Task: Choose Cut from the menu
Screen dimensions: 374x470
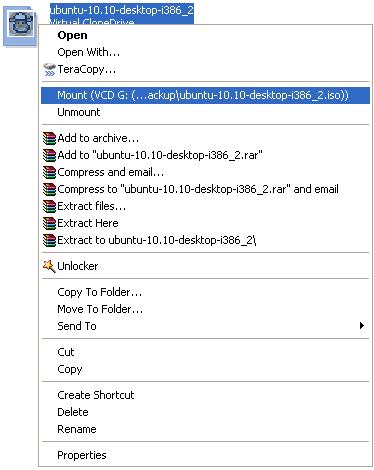Action: pos(205,352)
